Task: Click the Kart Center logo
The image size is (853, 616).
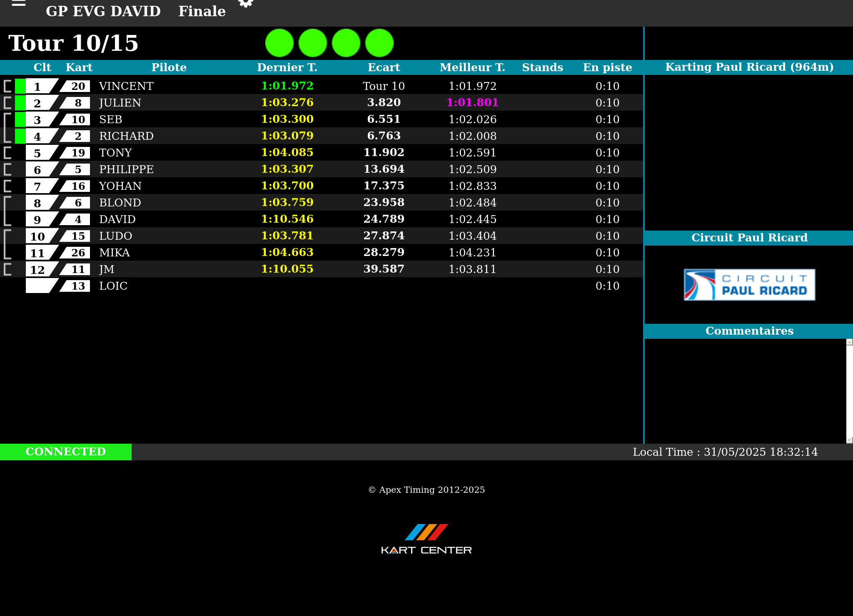Action: pos(426,539)
